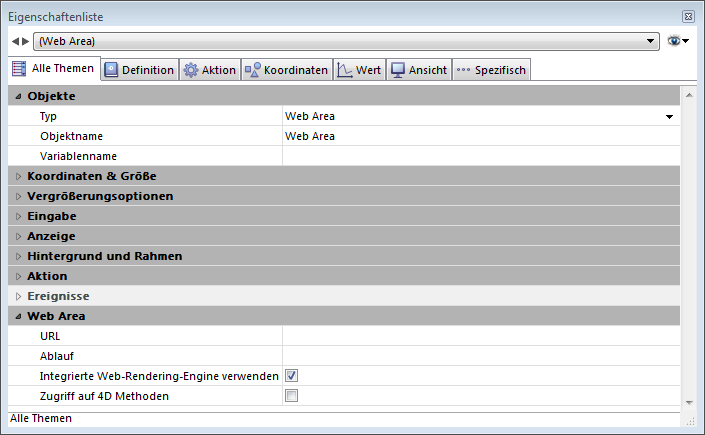The width and height of the screenshot is (705, 435).
Task: Open the Typ dropdown arrow
Action: pyautogui.click(x=669, y=117)
